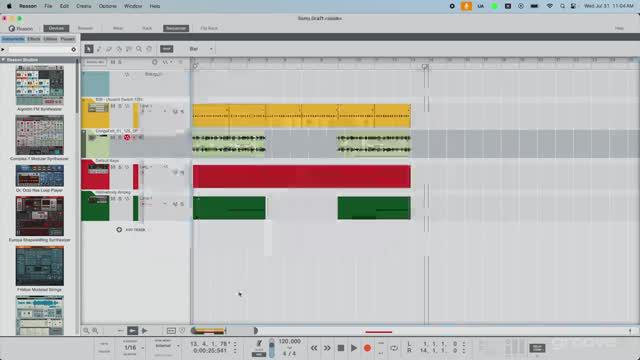
Task: Click the Fast Forward transport button
Action: (327, 348)
